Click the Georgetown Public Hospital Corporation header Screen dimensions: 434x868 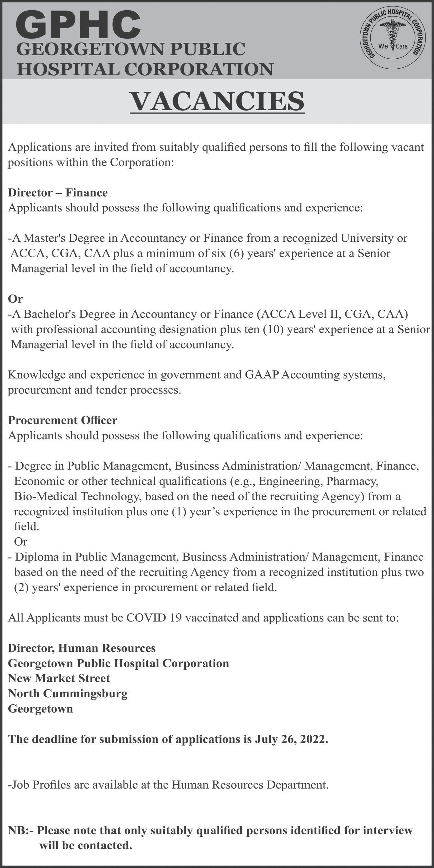[x=145, y=59]
